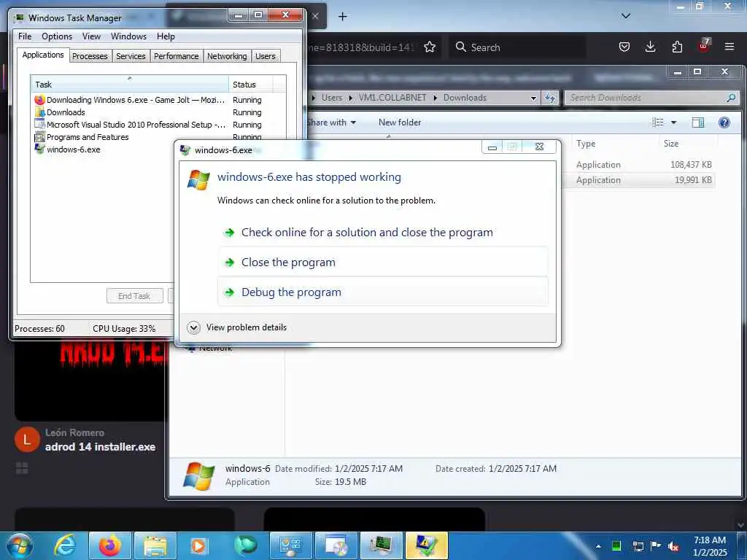Open the Options menu in Task Manager
The image size is (747, 560).
tap(57, 36)
